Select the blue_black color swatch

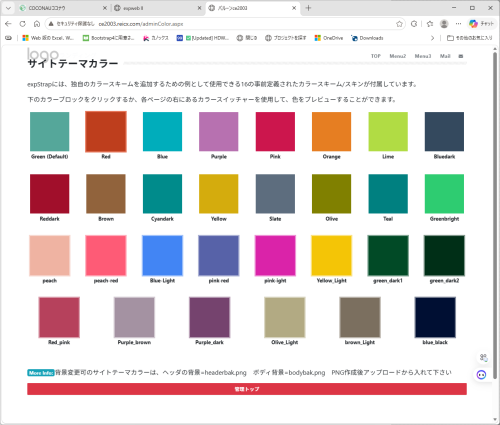point(435,318)
